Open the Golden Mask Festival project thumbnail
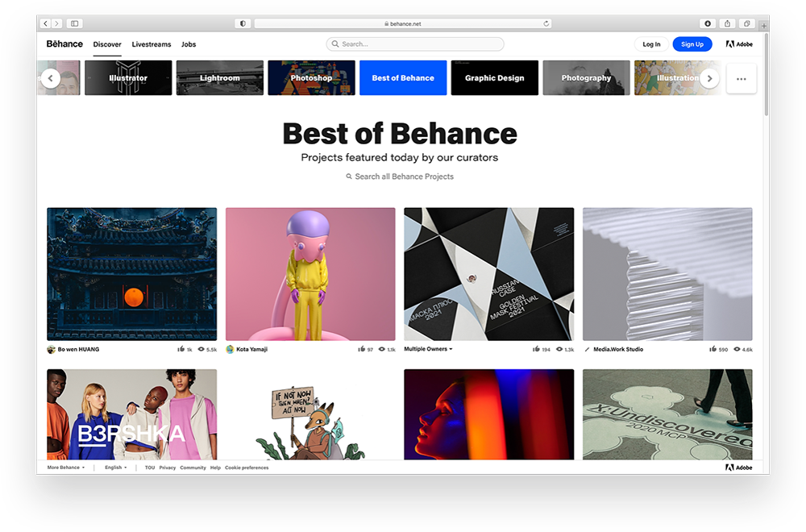The image size is (806, 532). pyautogui.click(x=489, y=274)
